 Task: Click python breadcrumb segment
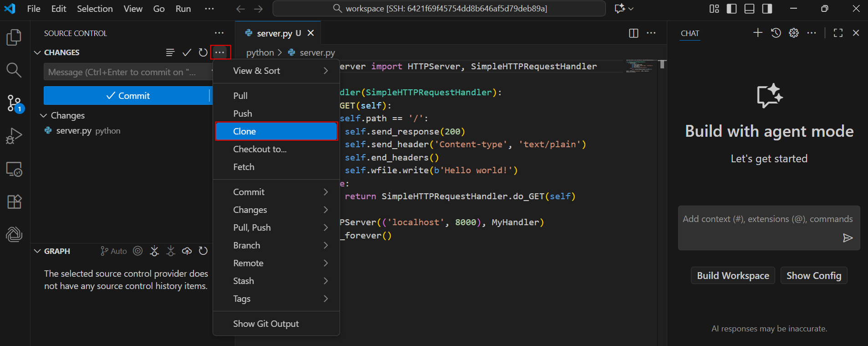pyautogui.click(x=260, y=53)
